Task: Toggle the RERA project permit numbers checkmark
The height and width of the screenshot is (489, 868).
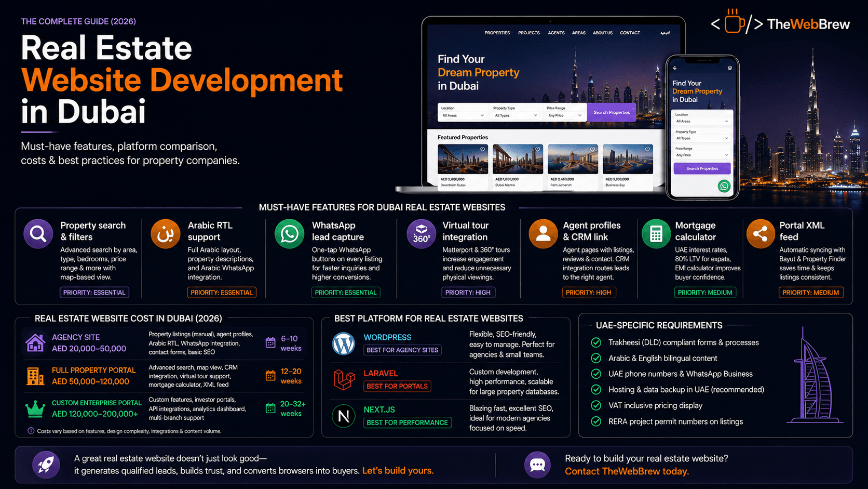Action: pyautogui.click(x=596, y=421)
